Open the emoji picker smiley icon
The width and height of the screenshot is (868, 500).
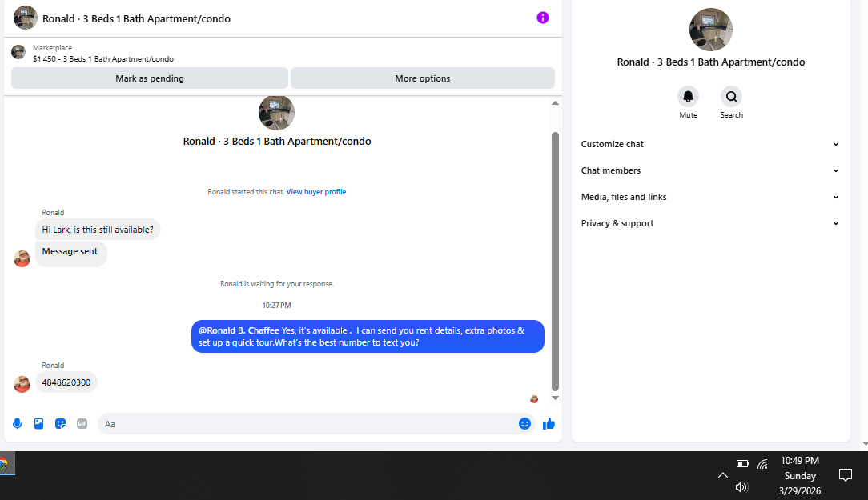coord(524,424)
